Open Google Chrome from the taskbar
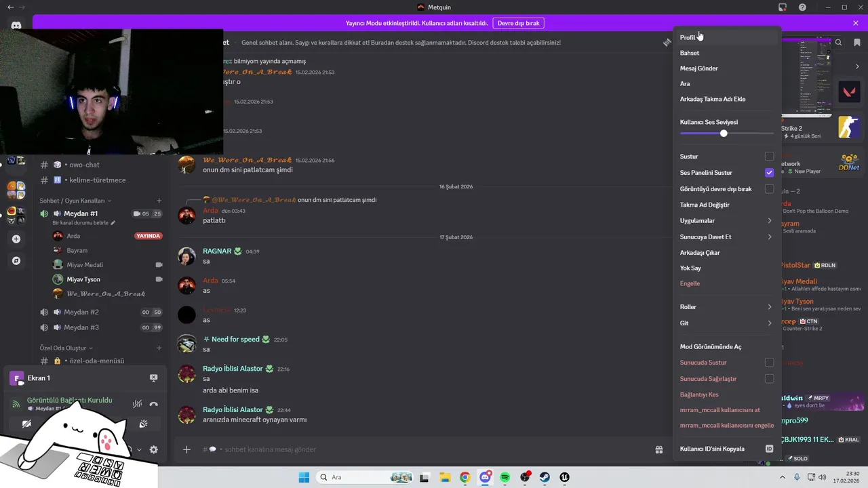The image size is (868, 488). 465,477
